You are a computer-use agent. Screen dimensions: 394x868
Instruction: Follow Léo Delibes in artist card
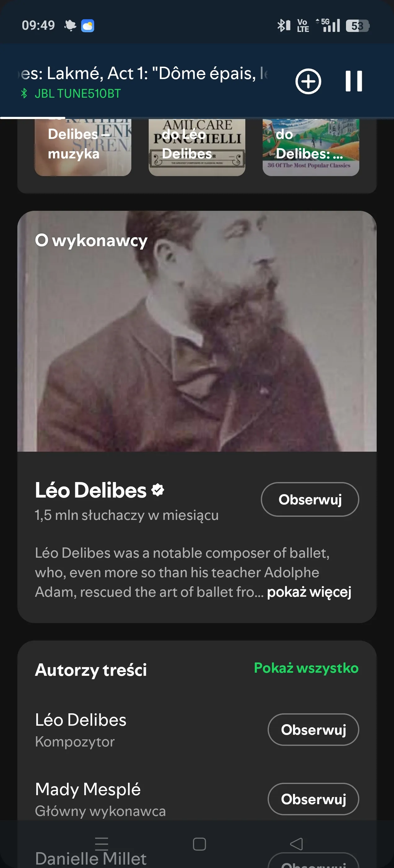[310, 499]
